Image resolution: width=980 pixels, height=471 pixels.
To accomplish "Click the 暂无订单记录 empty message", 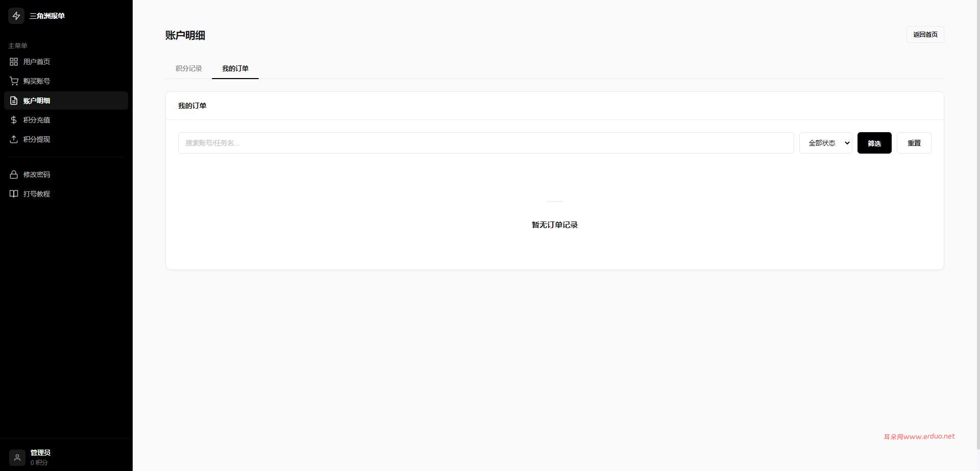I will coord(555,225).
